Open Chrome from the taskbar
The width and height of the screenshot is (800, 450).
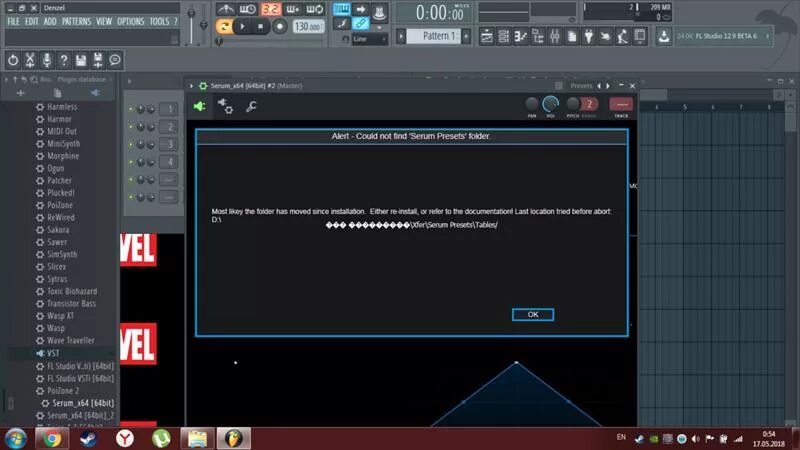51,438
